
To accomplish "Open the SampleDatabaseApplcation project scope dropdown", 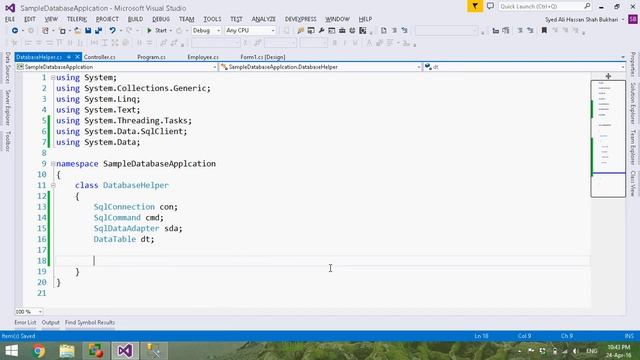I will 117,67.
